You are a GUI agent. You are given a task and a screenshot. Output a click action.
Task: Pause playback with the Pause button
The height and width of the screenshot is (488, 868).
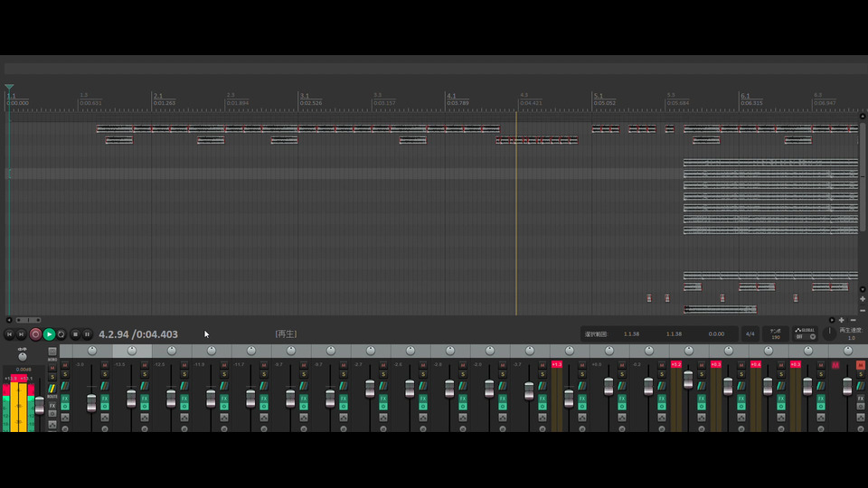(87, 334)
